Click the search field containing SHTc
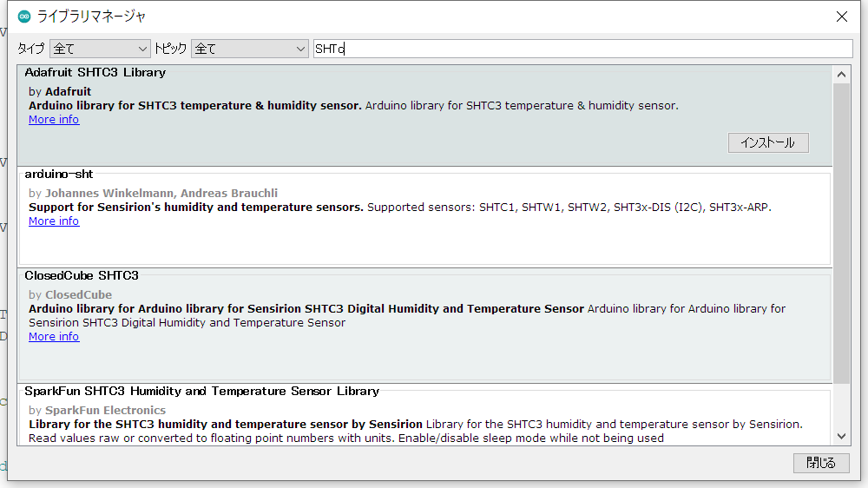This screenshot has height=488, width=868. (582, 49)
